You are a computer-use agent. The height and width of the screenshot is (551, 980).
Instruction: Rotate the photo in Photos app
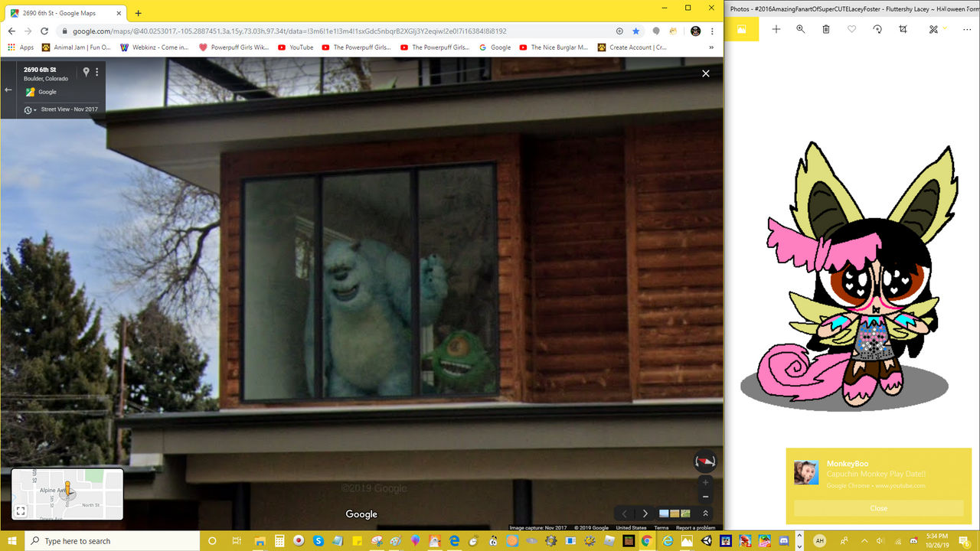[877, 29]
